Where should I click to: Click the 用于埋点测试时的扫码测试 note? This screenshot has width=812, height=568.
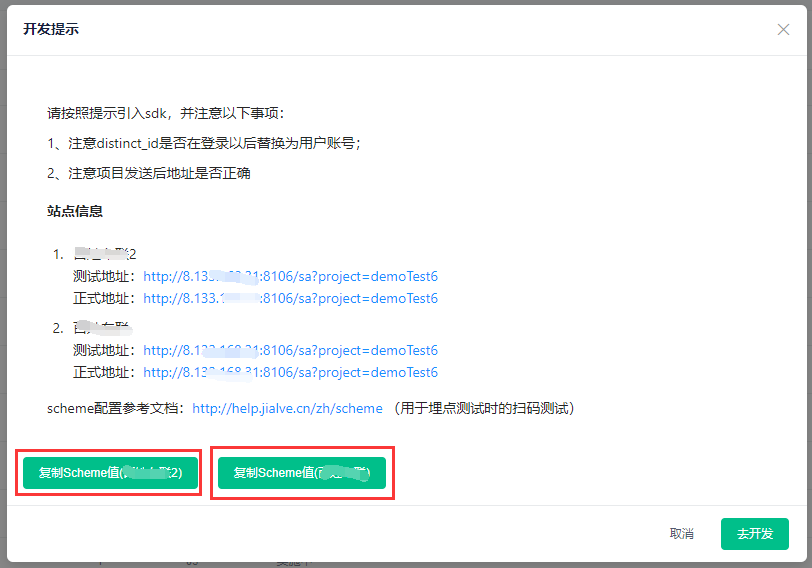(x=484, y=409)
